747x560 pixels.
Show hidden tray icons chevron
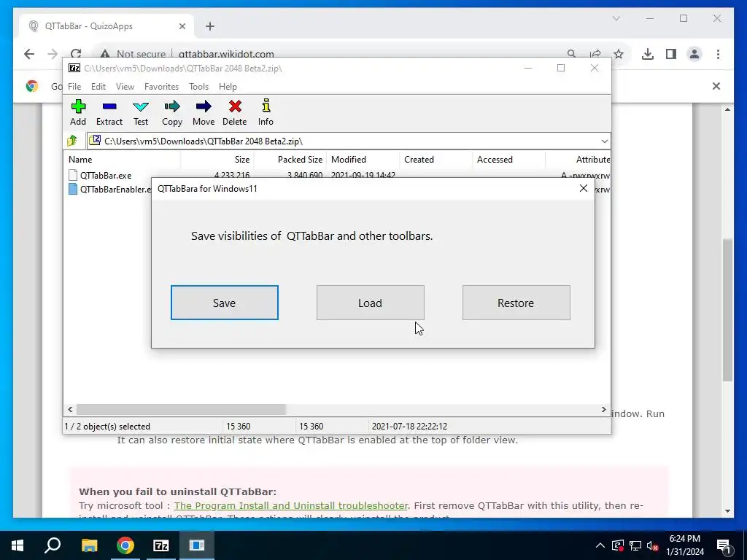[x=600, y=545]
